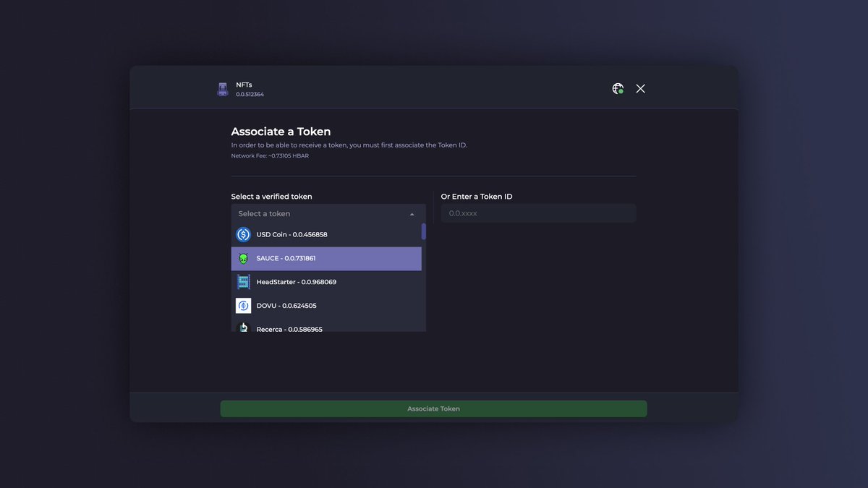Click the HeadStarter token icon
The image size is (868, 488).
click(x=243, y=282)
